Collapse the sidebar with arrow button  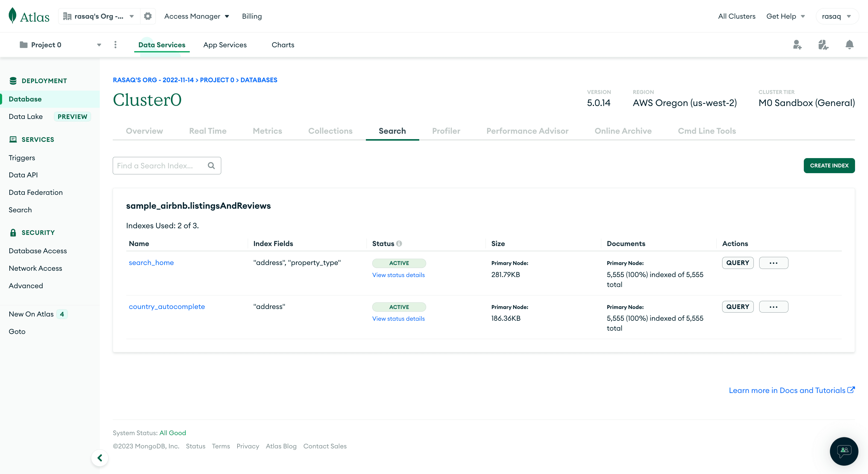[100, 458]
